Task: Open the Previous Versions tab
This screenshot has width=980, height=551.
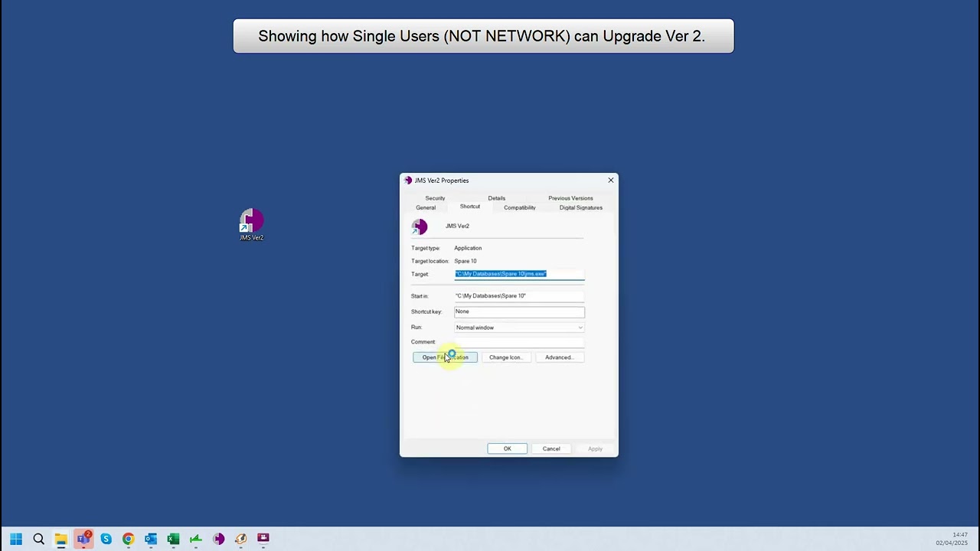Action: pos(570,198)
